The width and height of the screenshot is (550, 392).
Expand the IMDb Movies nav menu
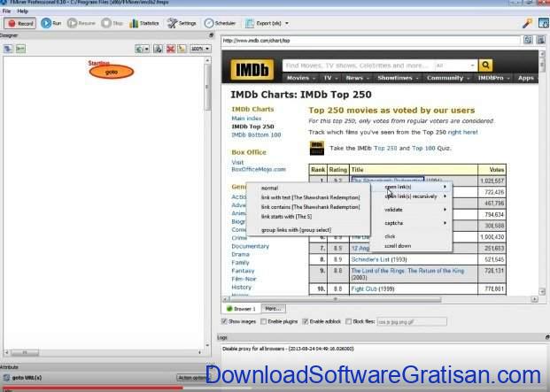(x=300, y=78)
